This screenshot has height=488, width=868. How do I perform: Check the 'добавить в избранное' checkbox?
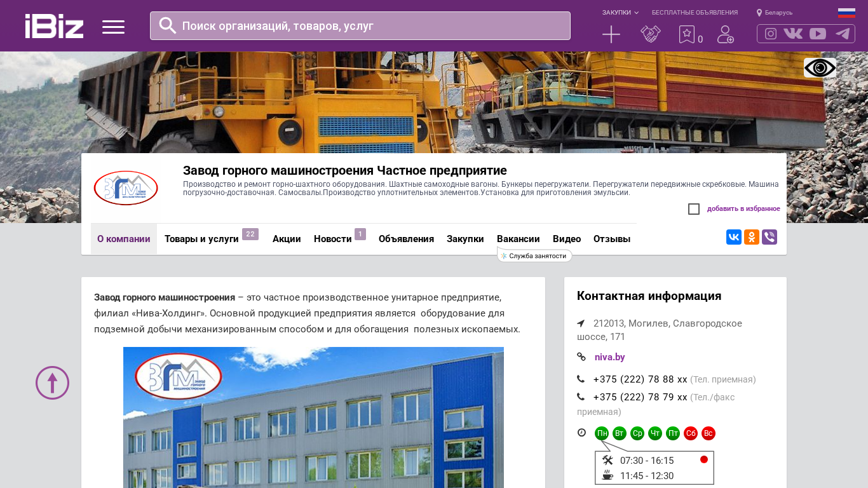694,209
